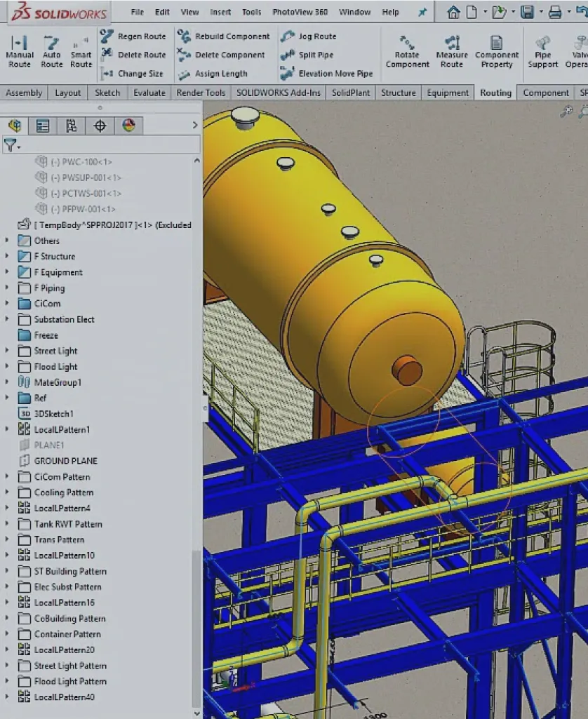The height and width of the screenshot is (719, 588).
Task: Click the Home icon in the title bar
Action: pyautogui.click(x=453, y=13)
